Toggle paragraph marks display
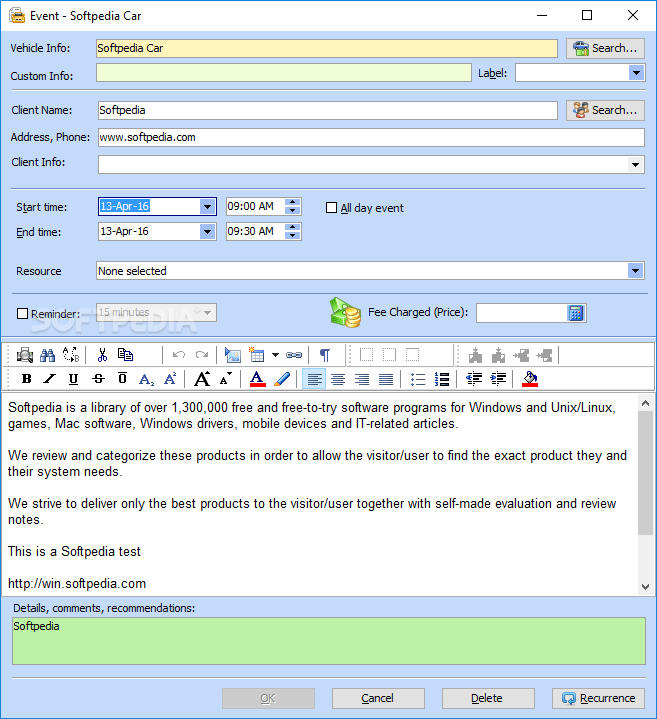Viewport: 657px width, 719px height. tap(325, 355)
